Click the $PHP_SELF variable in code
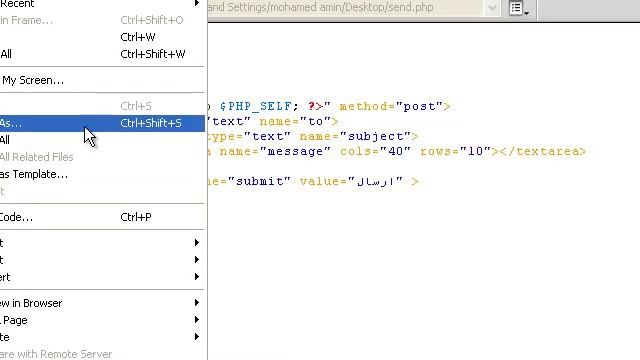 coord(256,107)
